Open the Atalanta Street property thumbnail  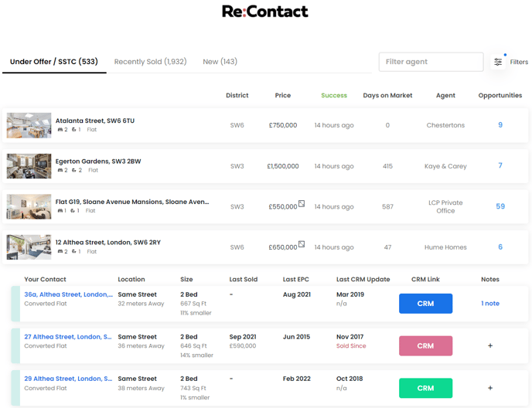pyautogui.click(x=29, y=125)
